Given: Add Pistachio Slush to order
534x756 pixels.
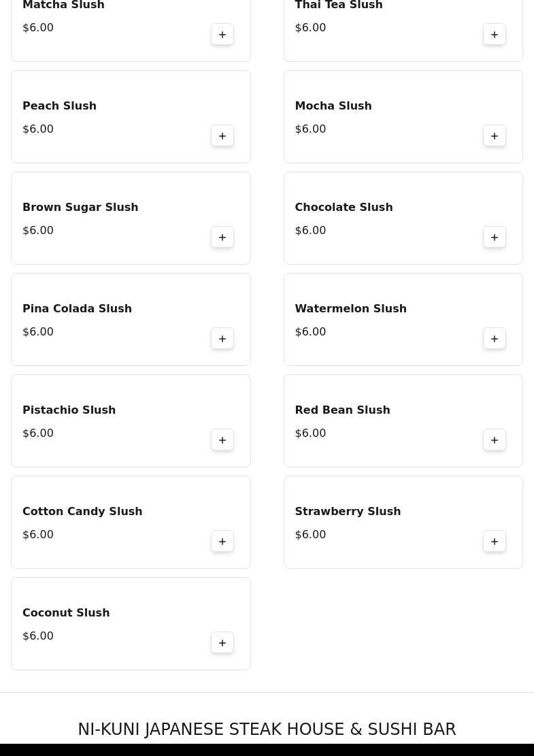Looking at the screenshot, I should tap(222, 440).
